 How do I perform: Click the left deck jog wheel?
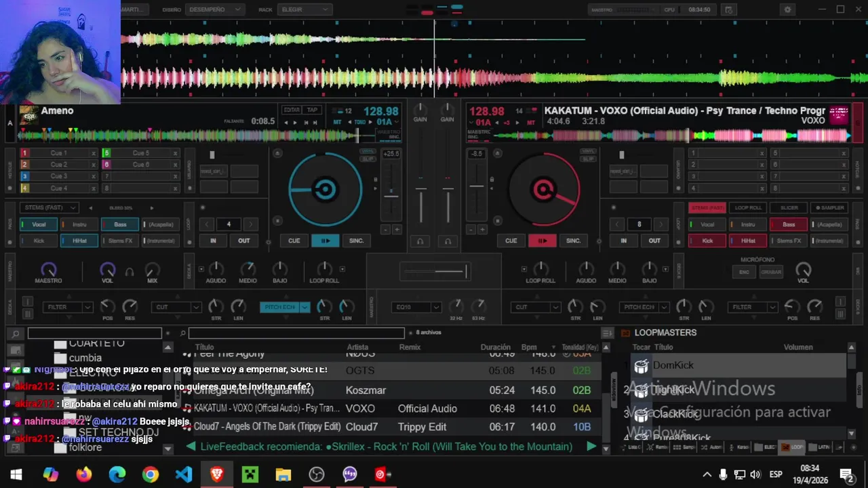(325, 189)
